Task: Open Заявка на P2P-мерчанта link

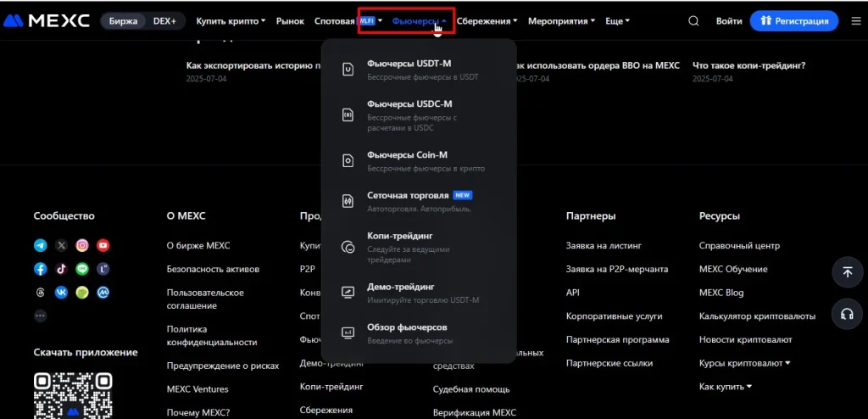Action: tap(617, 269)
